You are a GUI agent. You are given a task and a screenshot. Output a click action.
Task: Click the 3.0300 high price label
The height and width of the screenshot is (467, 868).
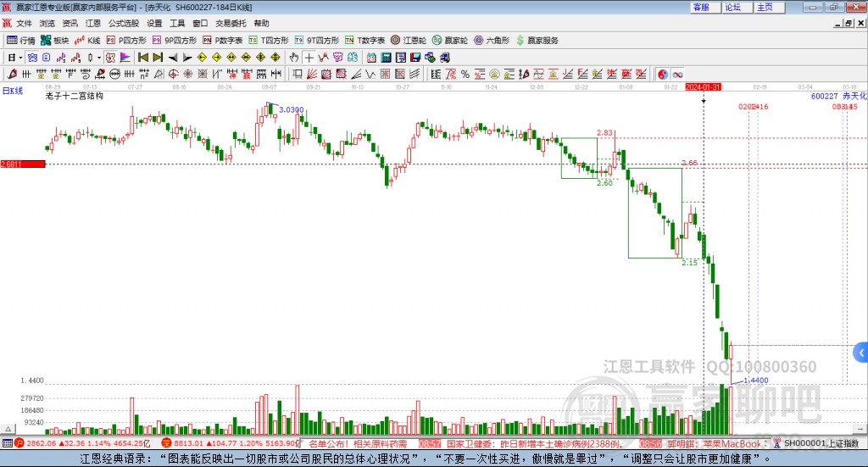[x=292, y=109]
